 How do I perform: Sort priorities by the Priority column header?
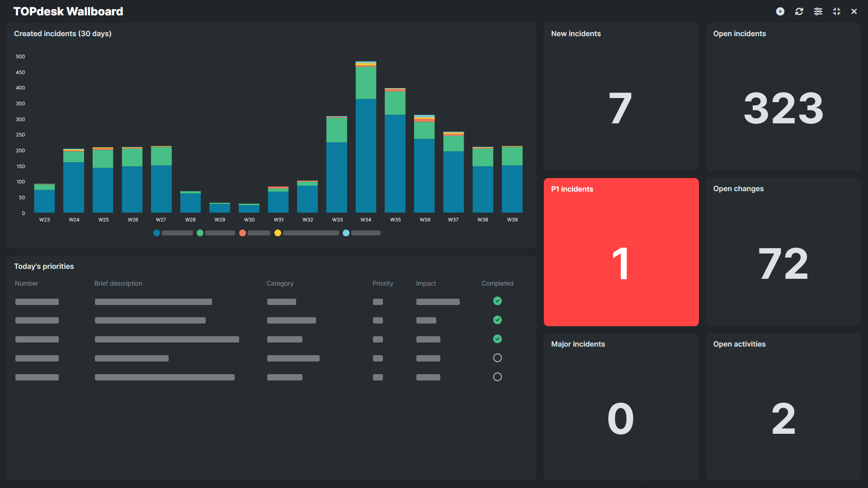[382, 283]
